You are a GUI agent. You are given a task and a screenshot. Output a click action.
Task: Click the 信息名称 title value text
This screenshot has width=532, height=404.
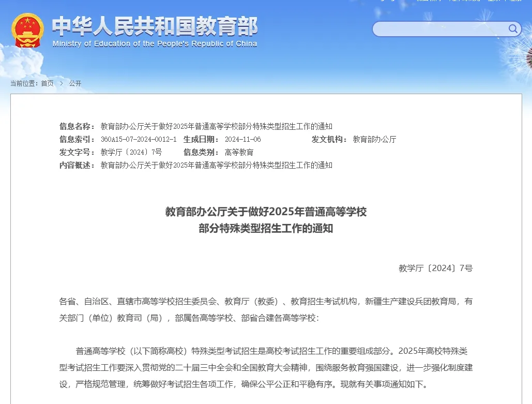(217, 127)
